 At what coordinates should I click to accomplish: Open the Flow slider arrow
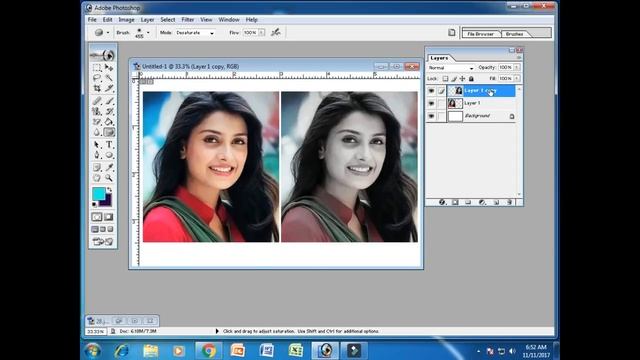tap(261, 33)
